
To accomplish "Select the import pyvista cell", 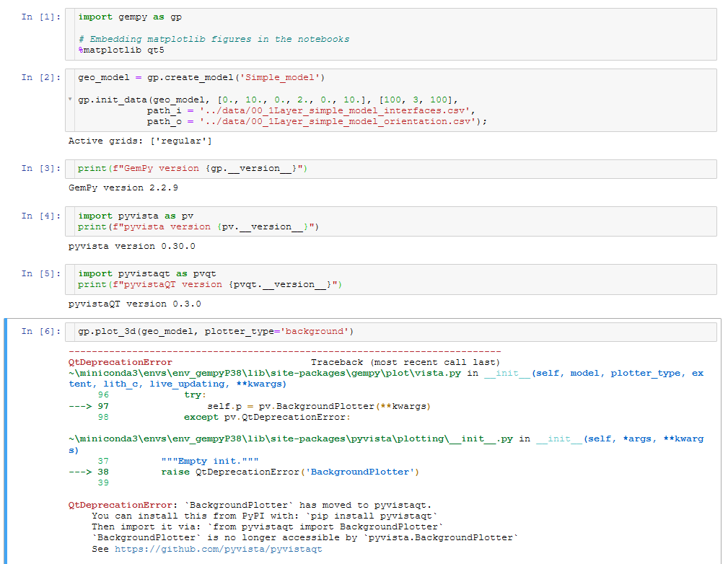I will click(x=216, y=221).
